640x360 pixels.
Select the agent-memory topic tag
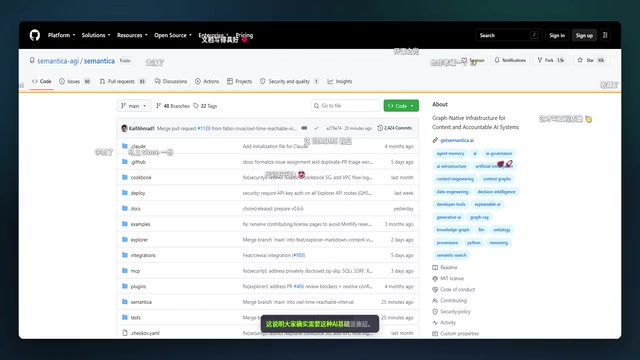click(x=450, y=153)
